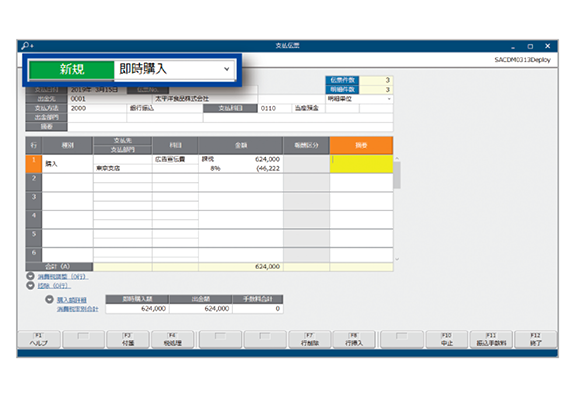Click the F10 中止 button
Screen dimensions: 575x396
[447, 339]
